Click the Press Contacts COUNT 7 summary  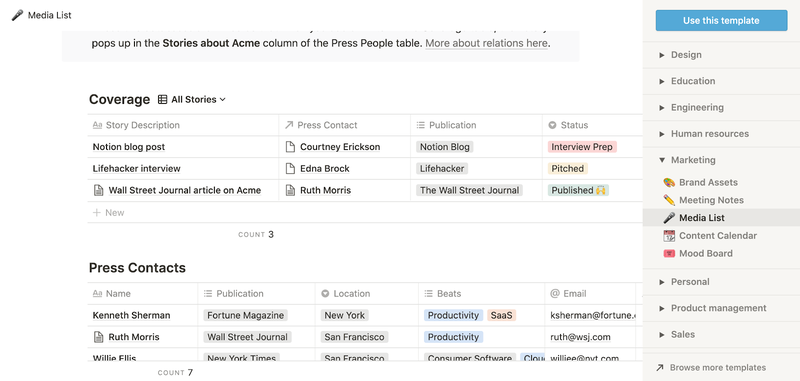[x=176, y=373]
